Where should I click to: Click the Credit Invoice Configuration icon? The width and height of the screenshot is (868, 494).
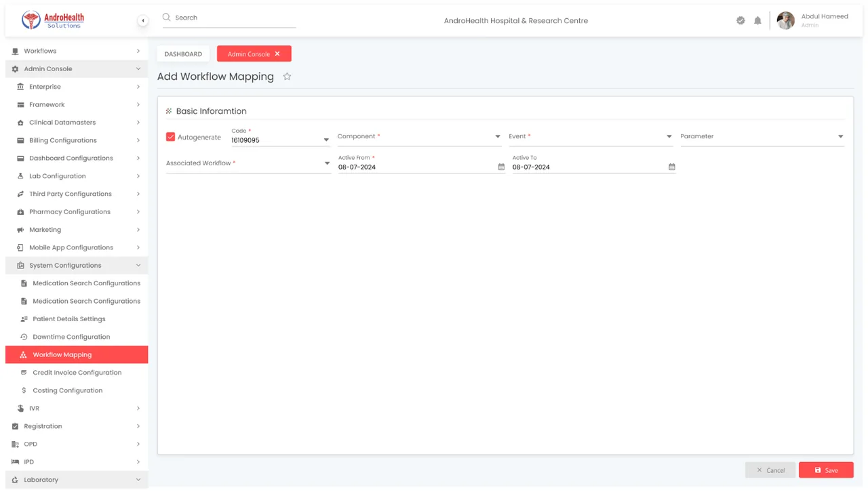point(24,373)
